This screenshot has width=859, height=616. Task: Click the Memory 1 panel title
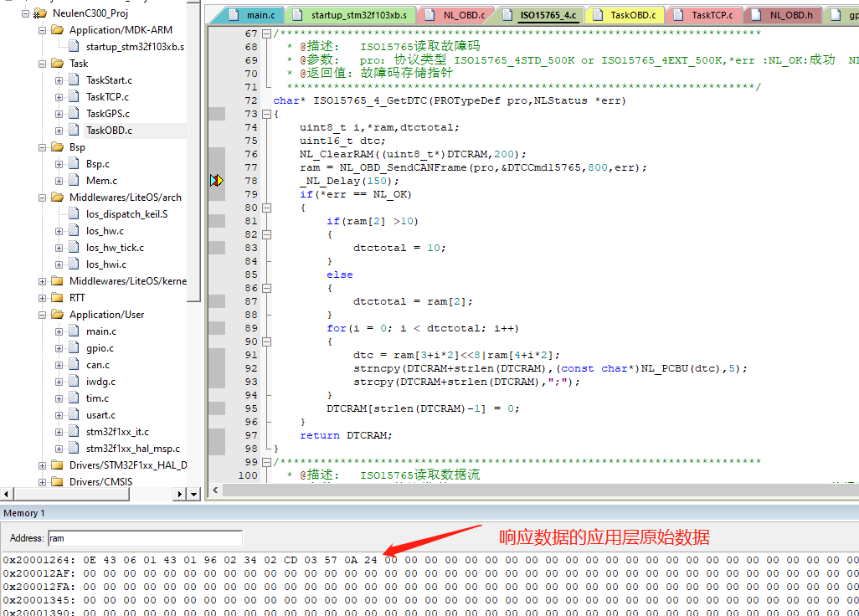(24, 513)
